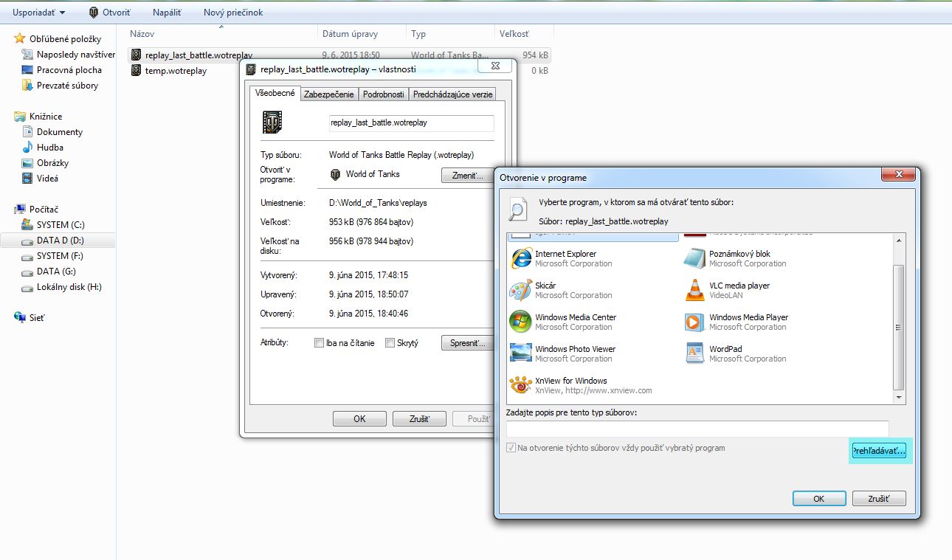Click the Prehľadávať browse button

click(x=879, y=450)
